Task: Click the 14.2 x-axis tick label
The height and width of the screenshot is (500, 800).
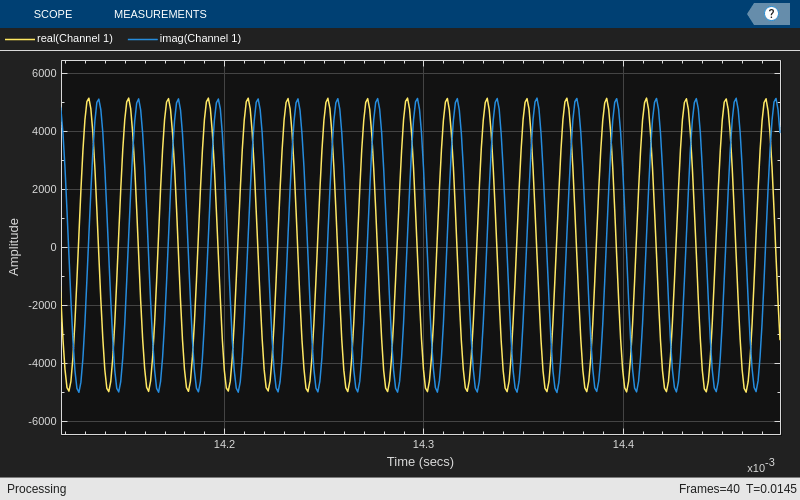Action: (224, 444)
